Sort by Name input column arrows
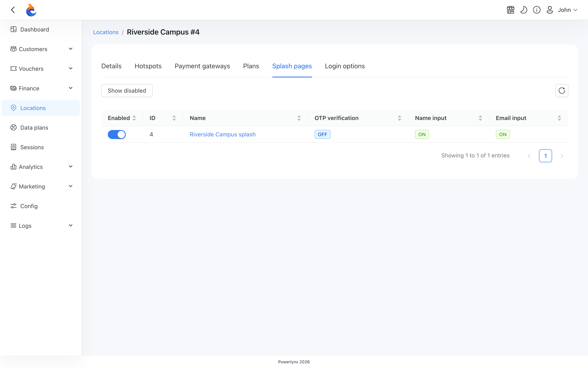588x368 pixels. click(x=480, y=118)
